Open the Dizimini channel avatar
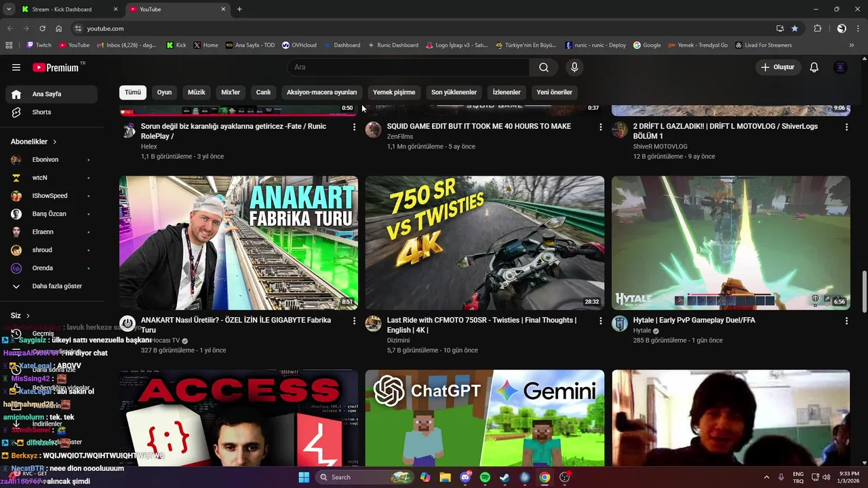 pos(374,323)
